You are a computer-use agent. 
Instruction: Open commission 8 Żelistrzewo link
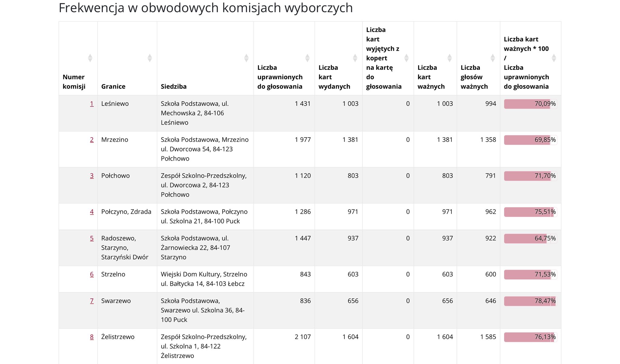click(92, 337)
